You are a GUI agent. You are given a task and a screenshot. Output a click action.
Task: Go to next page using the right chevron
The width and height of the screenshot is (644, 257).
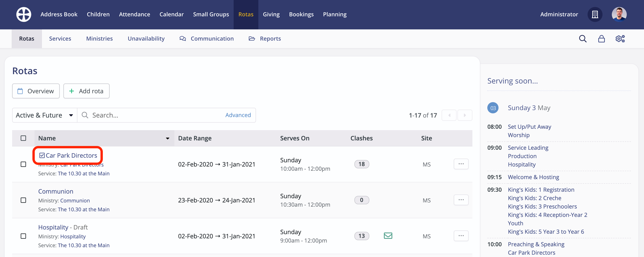click(x=465, y=115)
